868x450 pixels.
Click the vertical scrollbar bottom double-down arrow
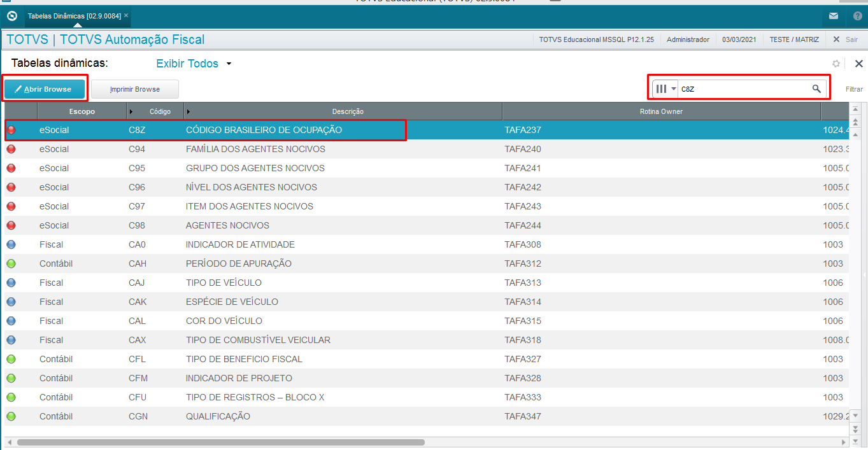click(x=855, y=428)
